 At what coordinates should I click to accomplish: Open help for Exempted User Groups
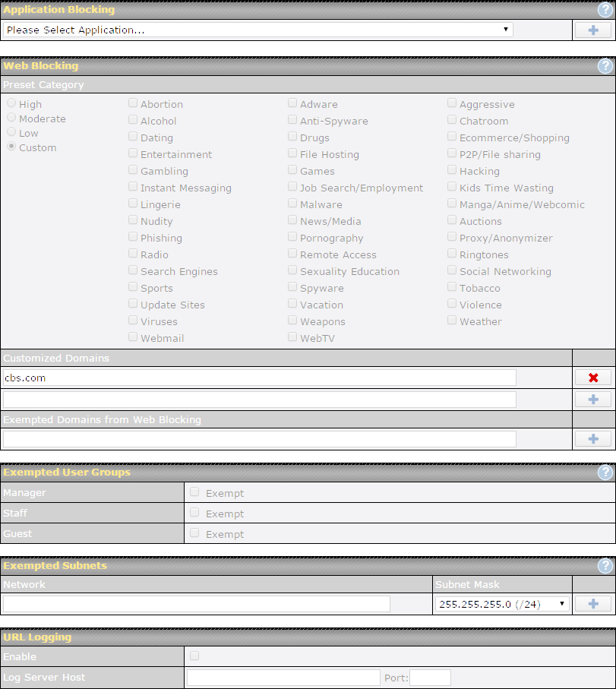pyautogui.click(x=605, y=473)
